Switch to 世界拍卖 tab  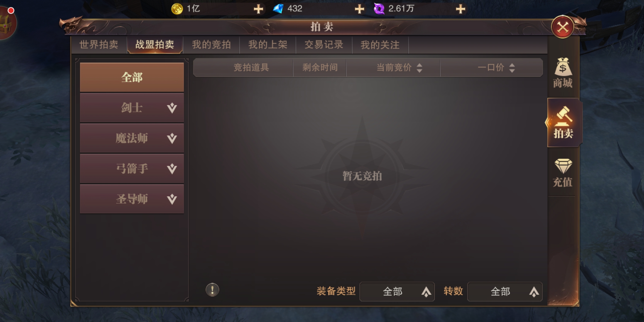[x=99, y=45]
